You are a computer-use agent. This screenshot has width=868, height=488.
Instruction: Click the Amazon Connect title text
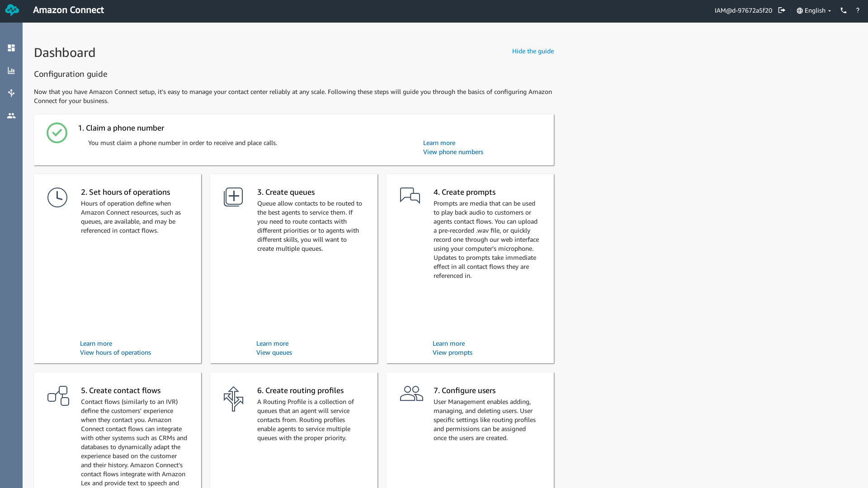point(68,10)
